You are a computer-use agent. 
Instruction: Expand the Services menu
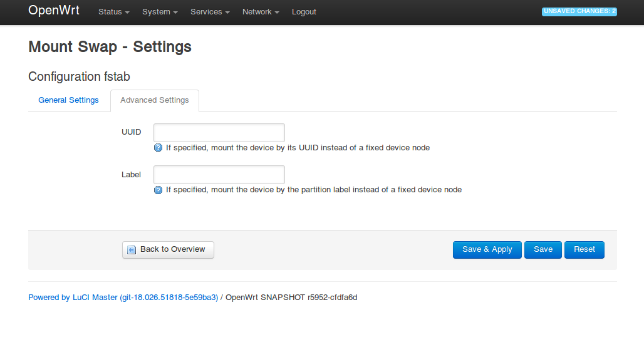pyautogui.click(x=210, y=12)
